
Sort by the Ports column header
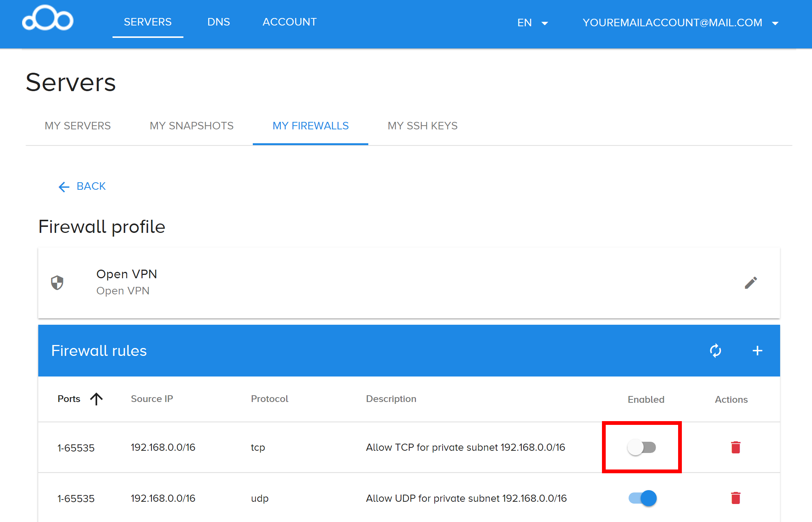pyautogui.click(x=69, y=399)
